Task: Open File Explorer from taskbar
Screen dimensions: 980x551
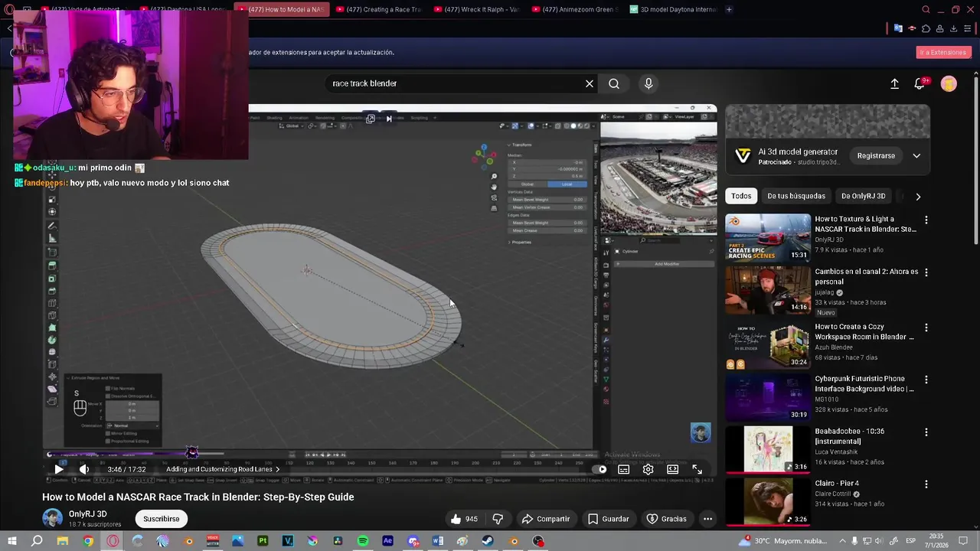Action: coord(63,541)
